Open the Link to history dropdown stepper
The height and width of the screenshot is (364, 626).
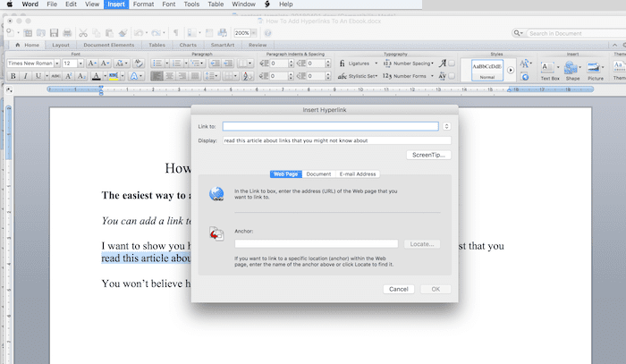(446, 126)
